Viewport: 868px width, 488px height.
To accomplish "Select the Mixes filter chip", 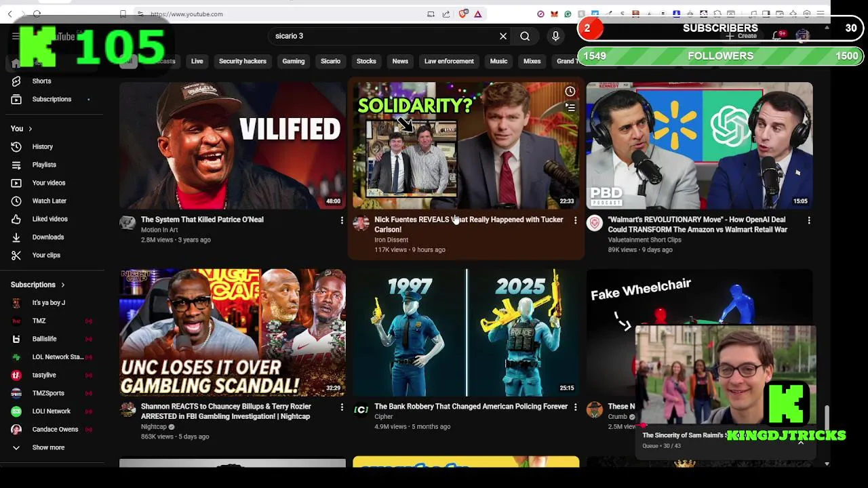I will 532,61.
